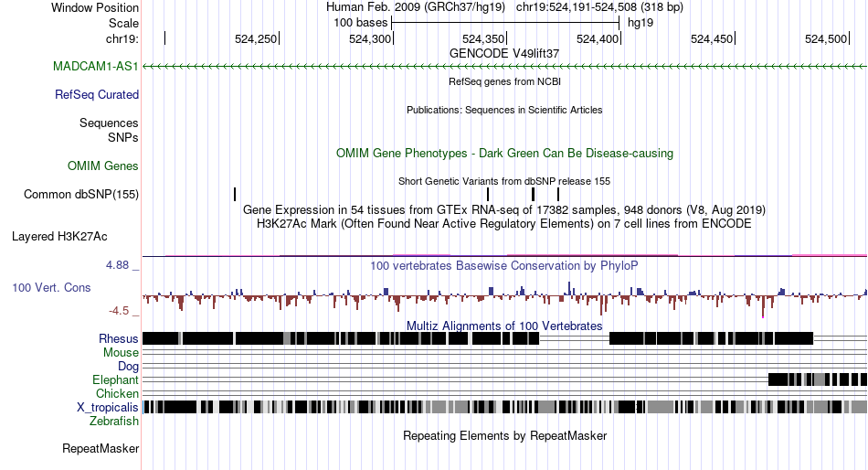The image size is (868, 470).
Task: Click the Common dbSNP(155) track label
Action: (x=80, y=195)
